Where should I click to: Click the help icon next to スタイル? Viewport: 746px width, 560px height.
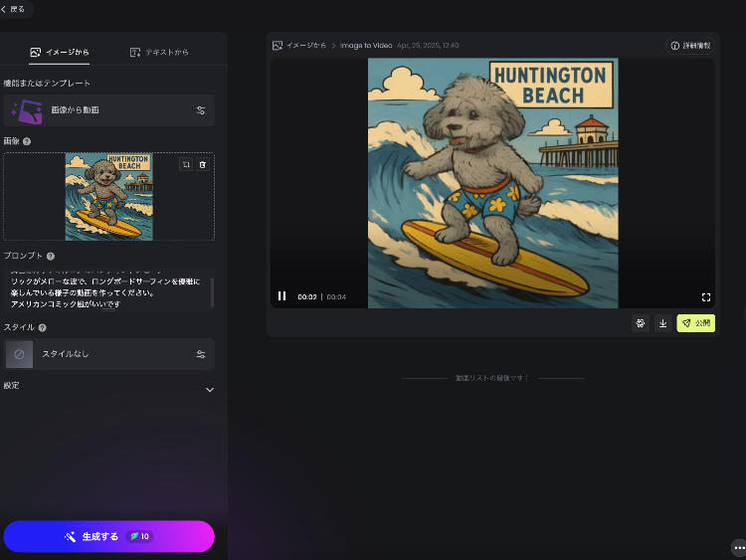coord(43,327)
